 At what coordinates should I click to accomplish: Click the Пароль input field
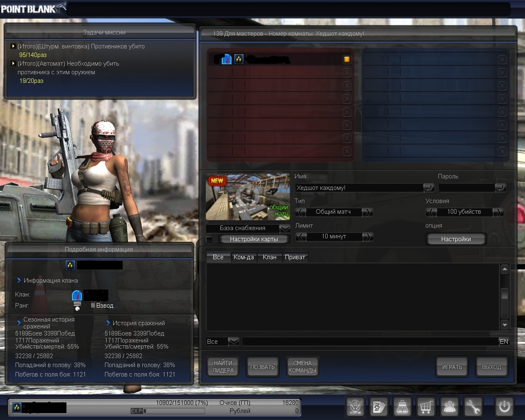tap(466, 188)
